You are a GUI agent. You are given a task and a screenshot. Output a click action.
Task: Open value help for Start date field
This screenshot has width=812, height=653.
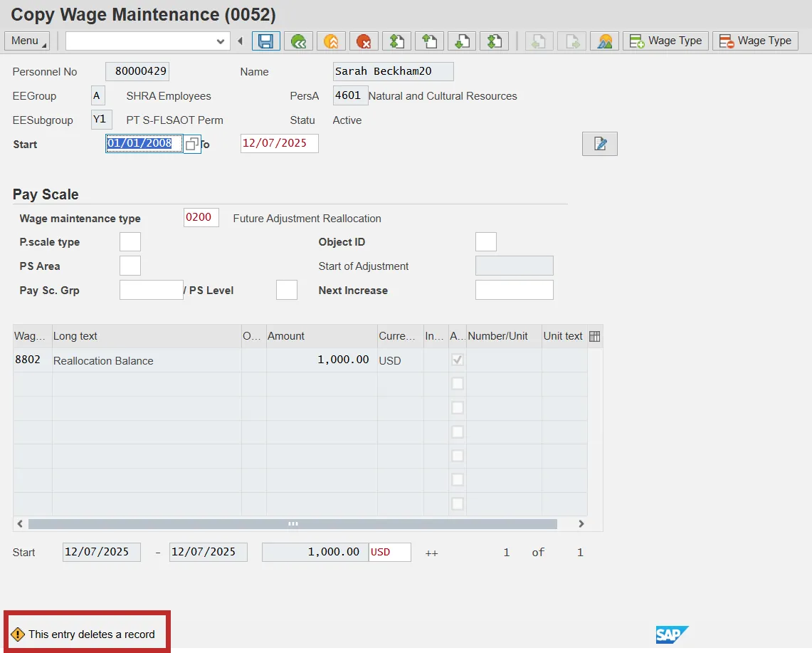[191, 144]
